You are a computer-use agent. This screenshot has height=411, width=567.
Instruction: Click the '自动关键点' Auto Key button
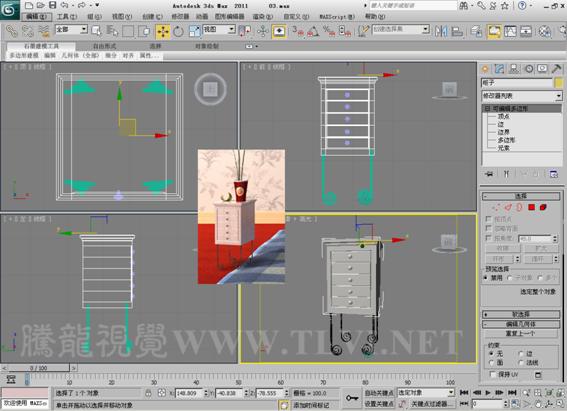[379, 393]
